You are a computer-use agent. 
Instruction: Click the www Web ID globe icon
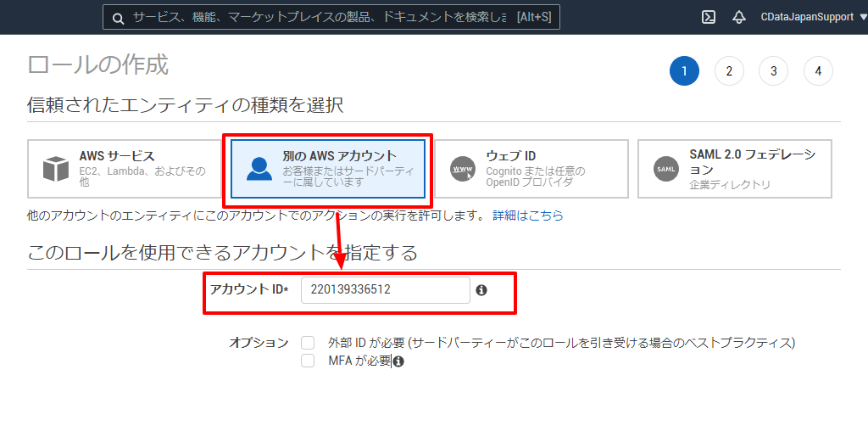coord(463,169)
